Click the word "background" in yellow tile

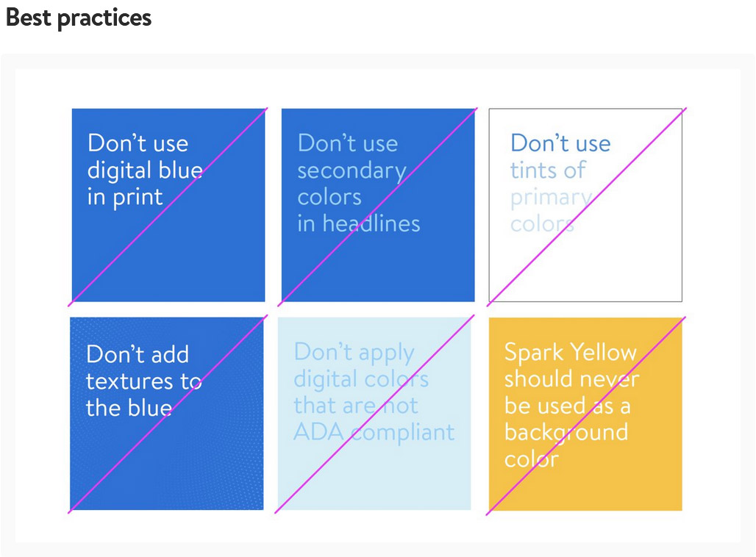pyautogui.click(x=566, y=432)
